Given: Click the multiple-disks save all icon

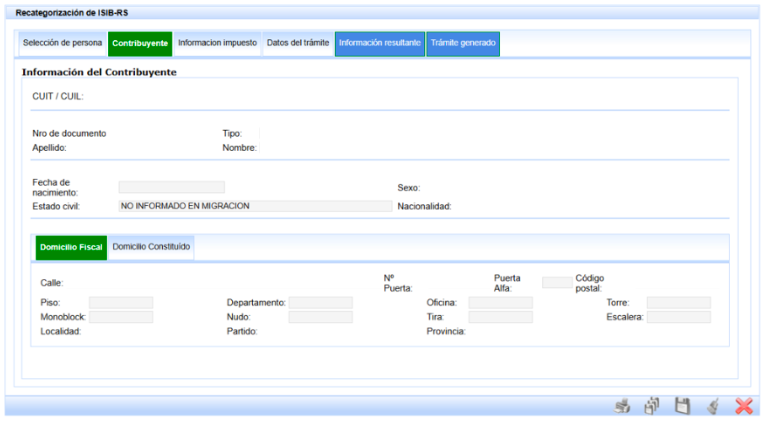Looking at the screenshot, I should click(652, 406).
